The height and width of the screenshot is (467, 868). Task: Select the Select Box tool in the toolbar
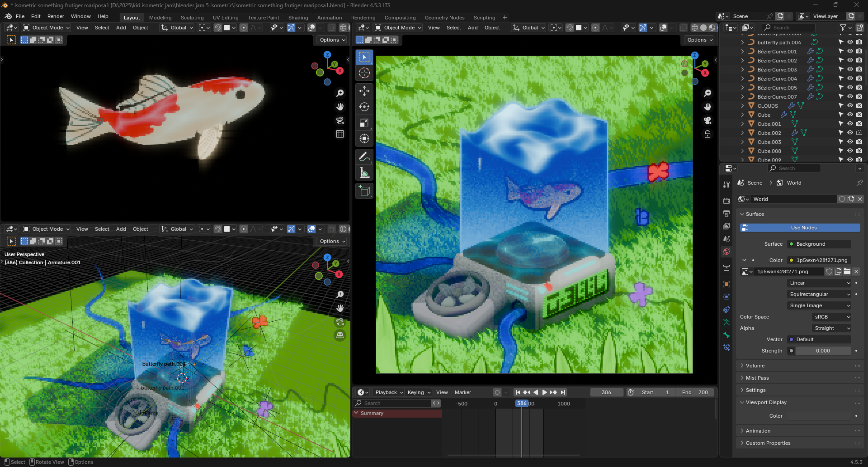pos(364,57)
